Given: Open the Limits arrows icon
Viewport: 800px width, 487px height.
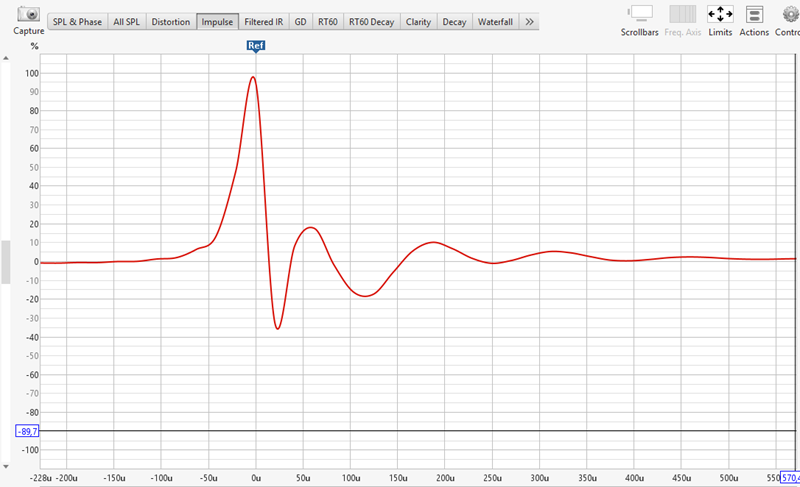Looking at the screenshot, I should point(720,14).
